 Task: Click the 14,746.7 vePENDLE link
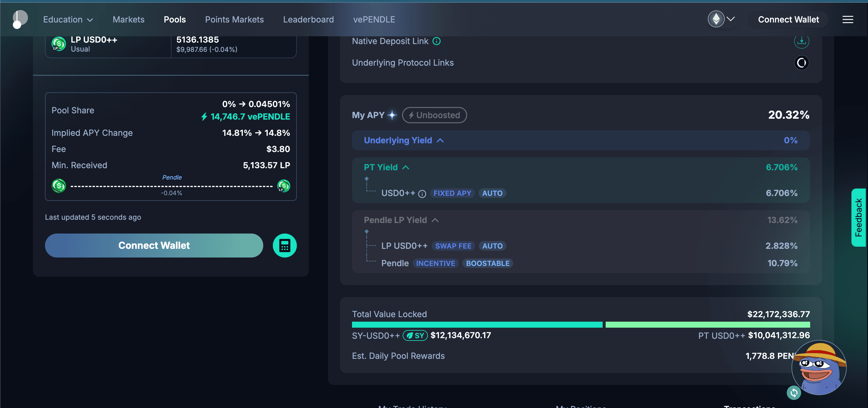tap(250, 117)
